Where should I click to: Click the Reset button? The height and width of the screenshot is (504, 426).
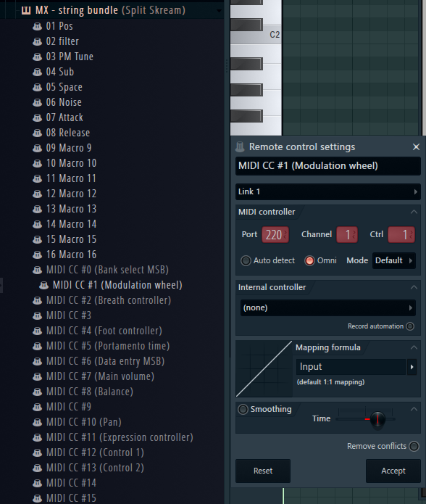coord(263,471)
